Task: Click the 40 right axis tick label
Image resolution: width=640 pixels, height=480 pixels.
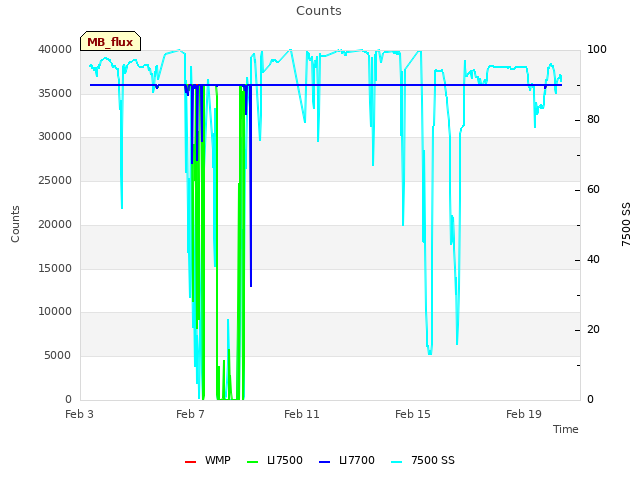Action: (x=593, y=260)
